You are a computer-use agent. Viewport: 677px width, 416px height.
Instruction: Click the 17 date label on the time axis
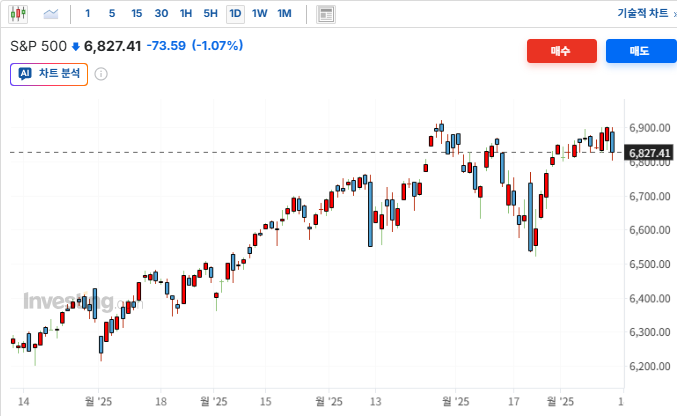click(513, 402)
